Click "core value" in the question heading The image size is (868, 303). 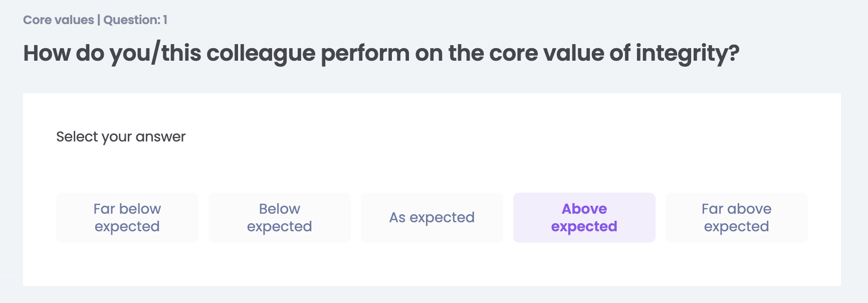(x=547, y=54)
